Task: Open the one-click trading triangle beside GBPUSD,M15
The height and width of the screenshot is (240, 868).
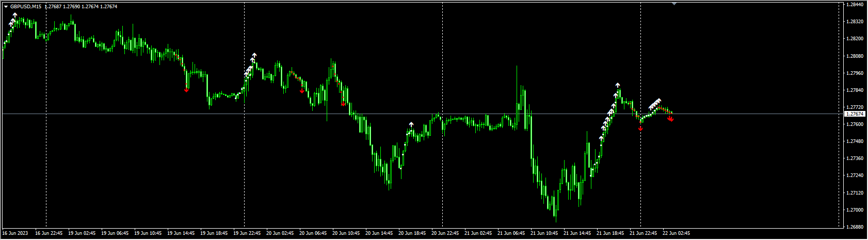Action: point(6,7)
